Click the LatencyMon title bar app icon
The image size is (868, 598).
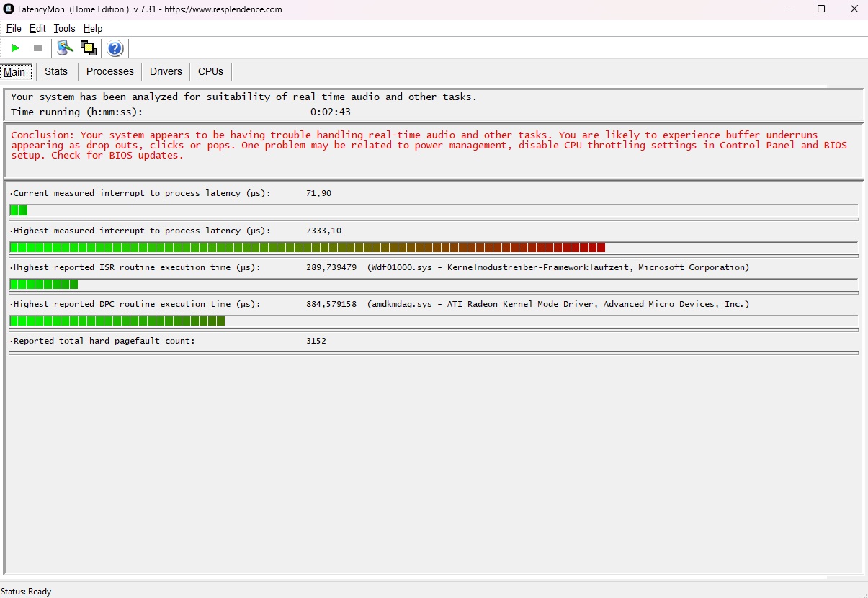(x=9, y=9)
